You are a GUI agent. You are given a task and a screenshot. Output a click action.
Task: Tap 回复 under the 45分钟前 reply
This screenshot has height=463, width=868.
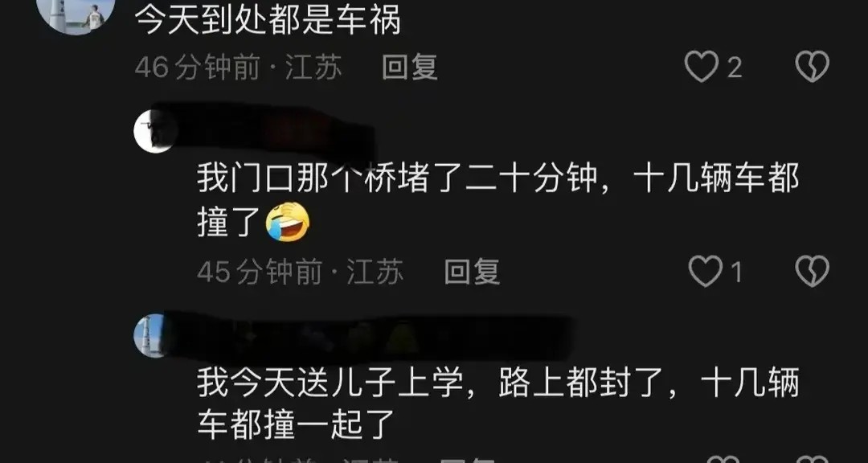click(473, 272)
